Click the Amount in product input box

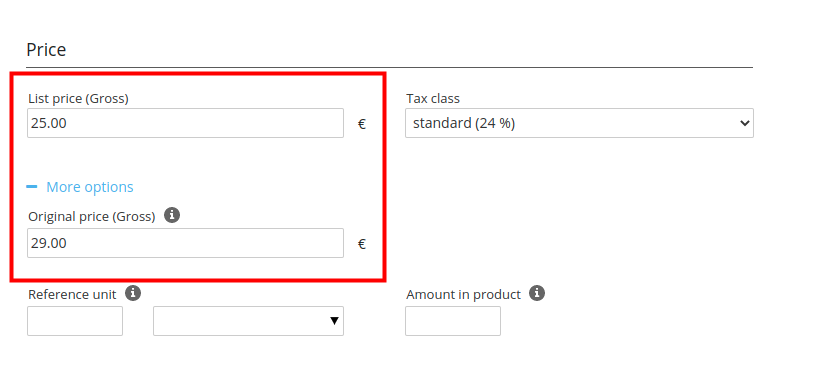pyautogui.click(x=453, y=321)
